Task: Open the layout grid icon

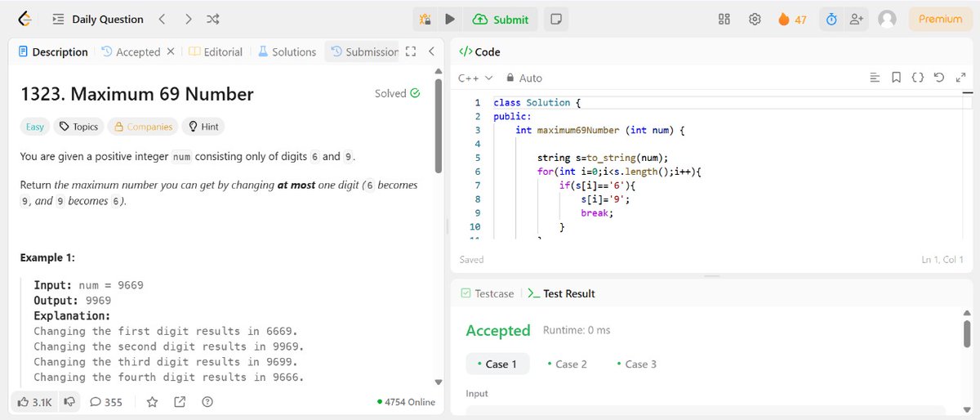Action: pyautogui.click(x=724, y=19)
